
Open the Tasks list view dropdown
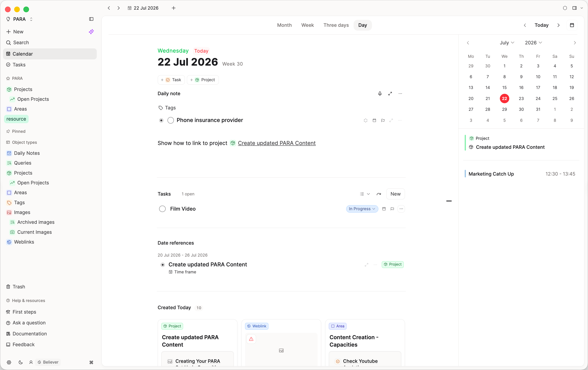pyautogui.click(x=365, y=194)
